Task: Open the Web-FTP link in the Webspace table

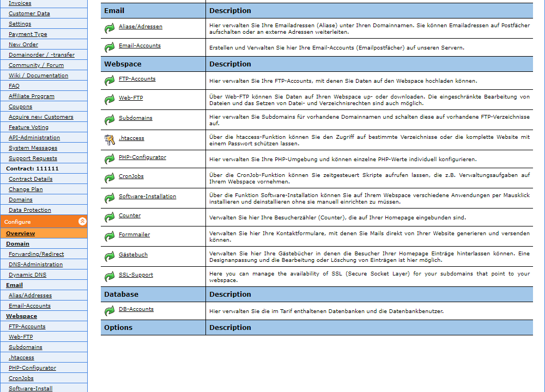Action: [131, 98]
